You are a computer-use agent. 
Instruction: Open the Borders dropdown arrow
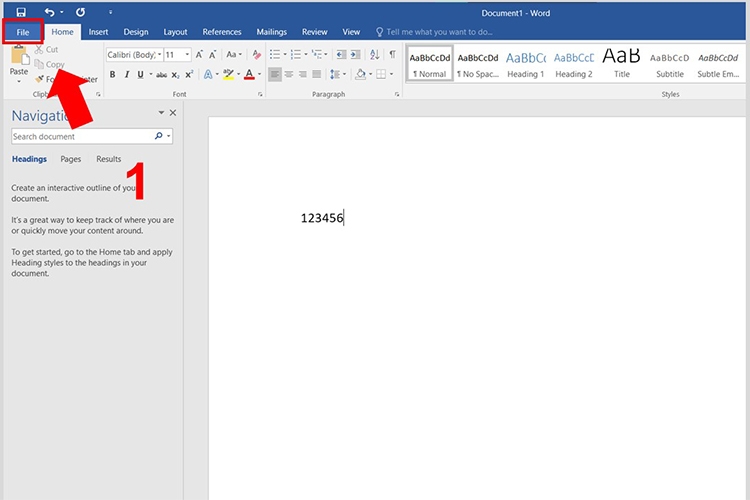[x=391, y=74]
